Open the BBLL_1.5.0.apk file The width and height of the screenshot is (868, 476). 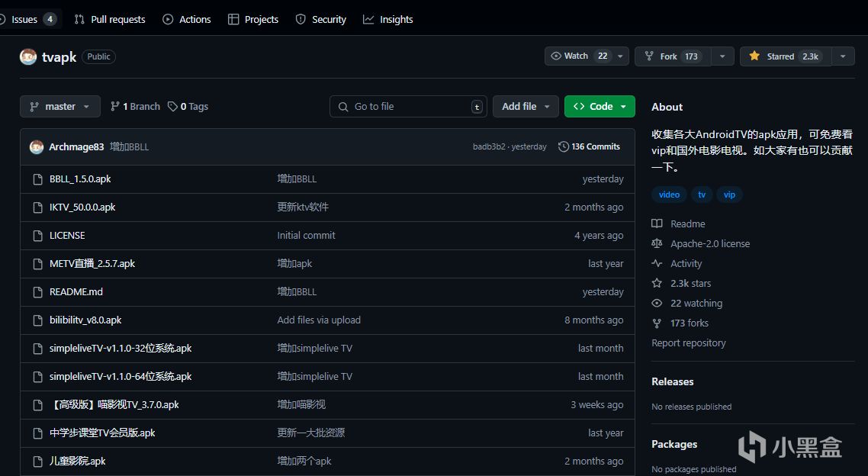click(80, 178)
